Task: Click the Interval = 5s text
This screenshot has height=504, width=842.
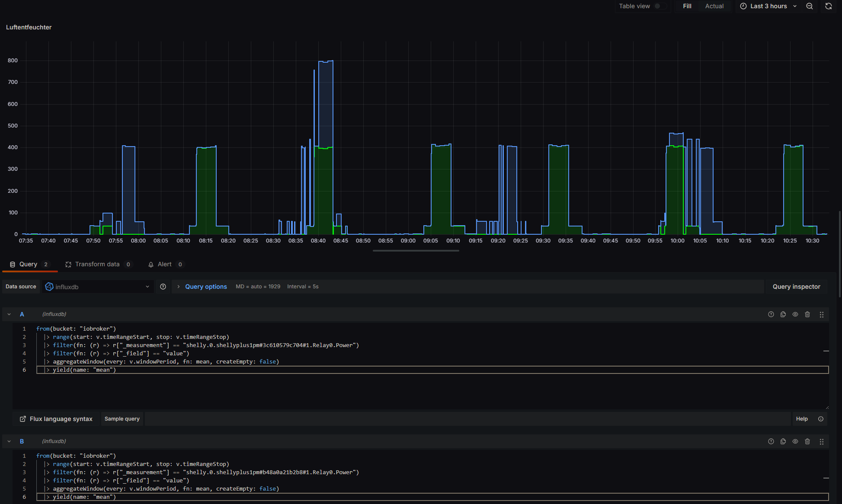Action: point(303,287)
